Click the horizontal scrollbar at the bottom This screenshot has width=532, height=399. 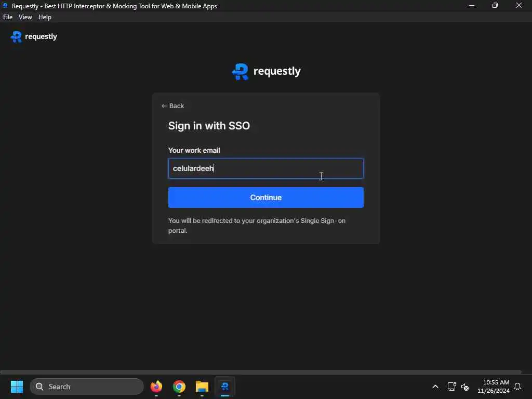261,372
